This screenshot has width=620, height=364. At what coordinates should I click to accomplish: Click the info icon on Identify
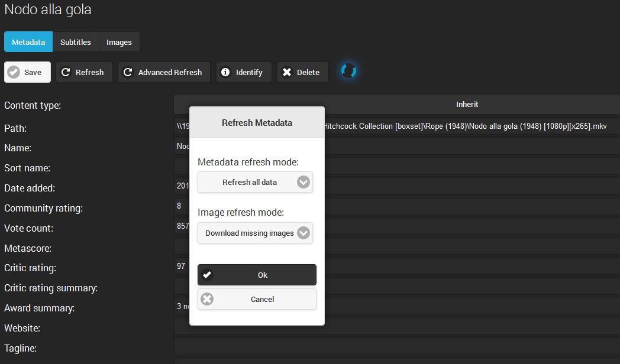coord(225,72)
